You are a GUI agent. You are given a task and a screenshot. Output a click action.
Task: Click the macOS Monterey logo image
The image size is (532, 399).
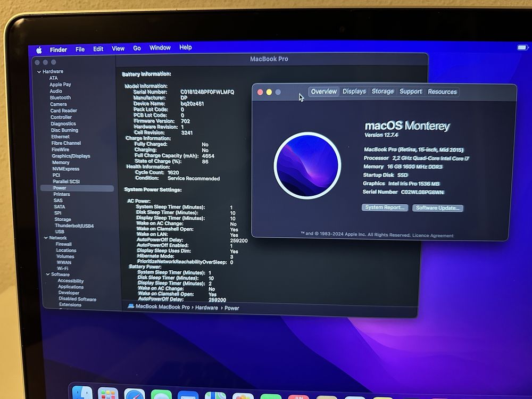pyautogui.click(x=307, y=165)
